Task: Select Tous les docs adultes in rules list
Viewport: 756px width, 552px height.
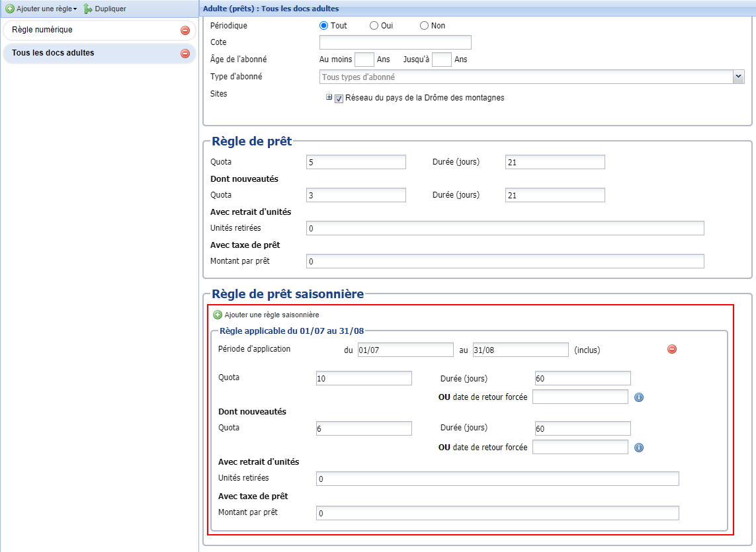Action: pyautogui.click(x=53, y=53)
